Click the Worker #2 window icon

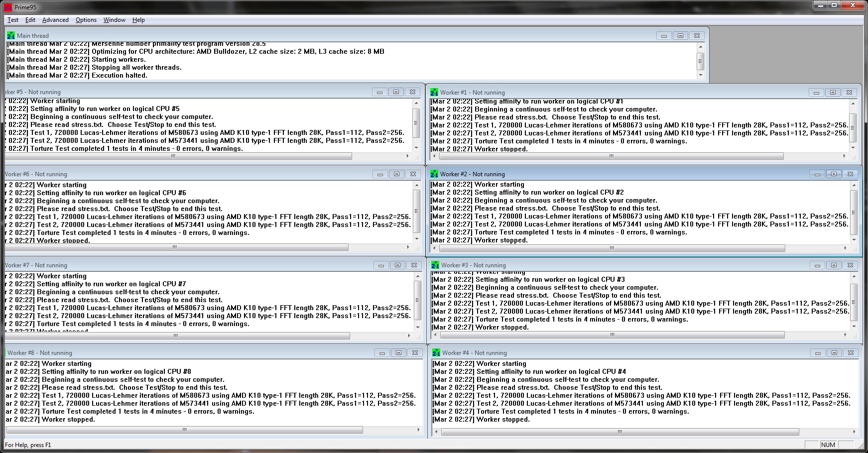coord(434,174)
